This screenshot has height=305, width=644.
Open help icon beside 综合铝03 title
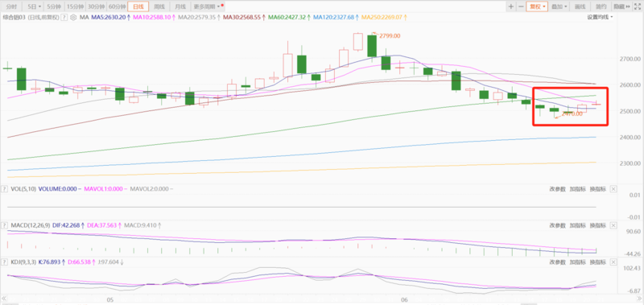pyautogui.click(x=64, y=17)
